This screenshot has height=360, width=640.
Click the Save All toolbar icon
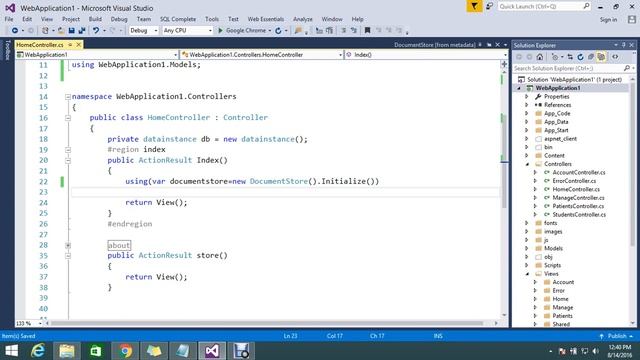tap(82, 31)
